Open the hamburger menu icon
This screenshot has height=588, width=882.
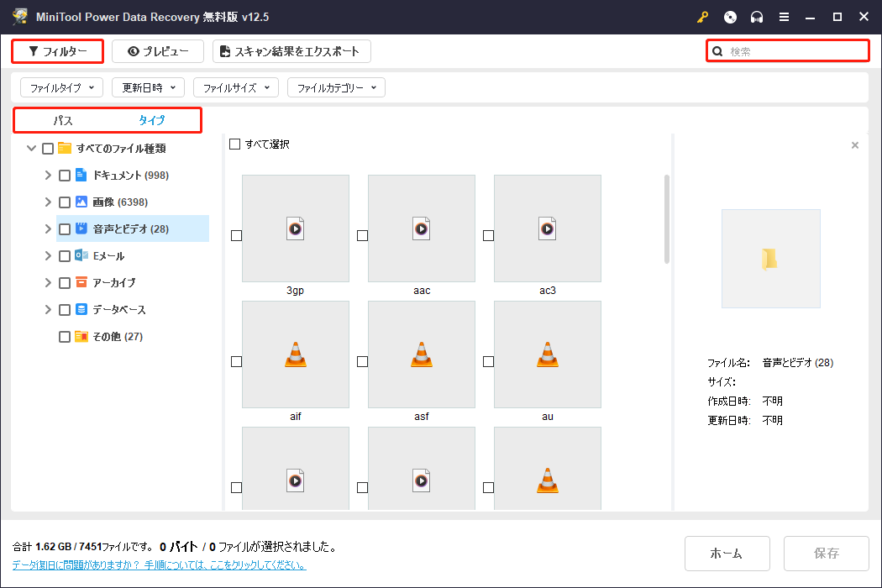tap(784, 17)
